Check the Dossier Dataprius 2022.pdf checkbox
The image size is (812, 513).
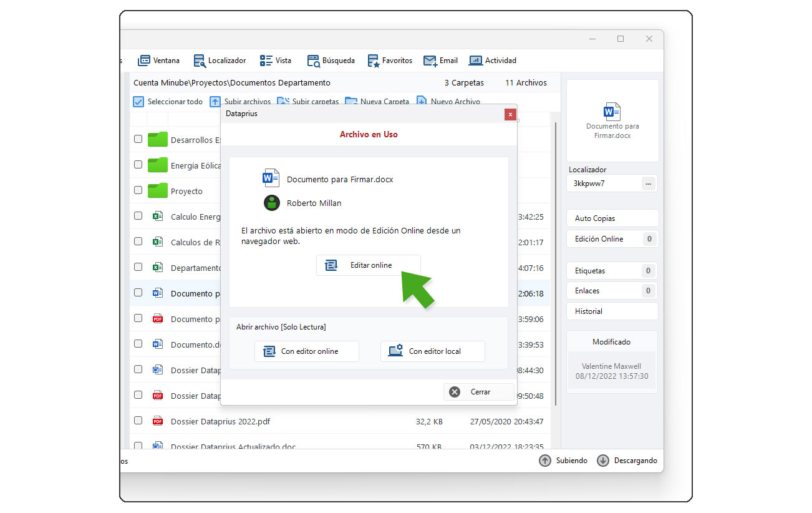[x=138, y=421]
